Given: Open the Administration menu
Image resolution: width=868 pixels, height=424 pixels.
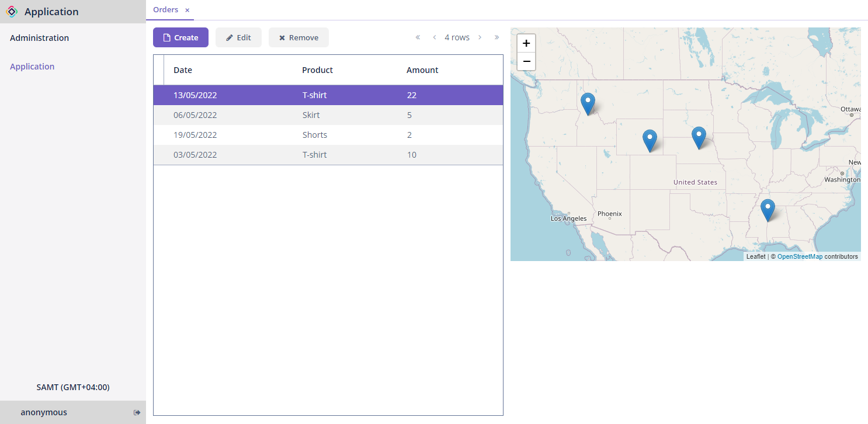Looking at the screenshot, I should [39, 38].
